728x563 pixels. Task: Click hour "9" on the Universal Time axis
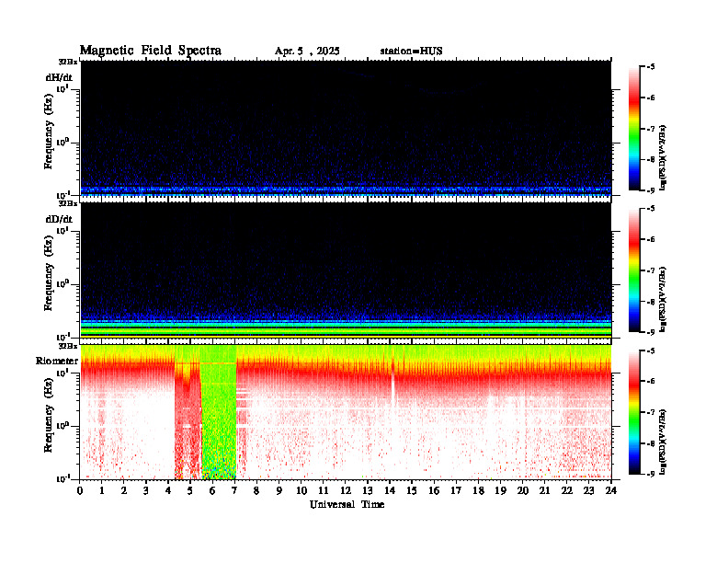click(x=279, y=490)
